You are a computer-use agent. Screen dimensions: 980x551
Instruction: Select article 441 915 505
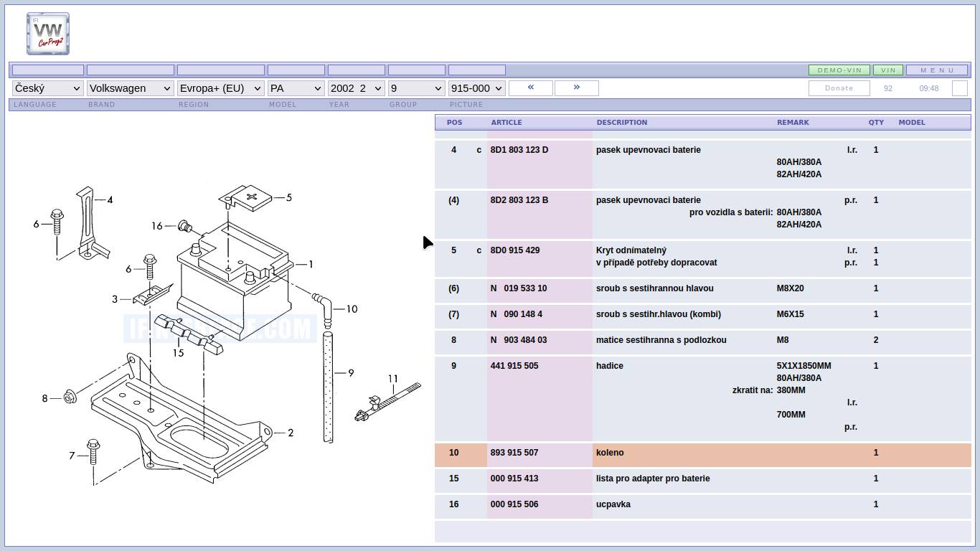click(514, 366)
